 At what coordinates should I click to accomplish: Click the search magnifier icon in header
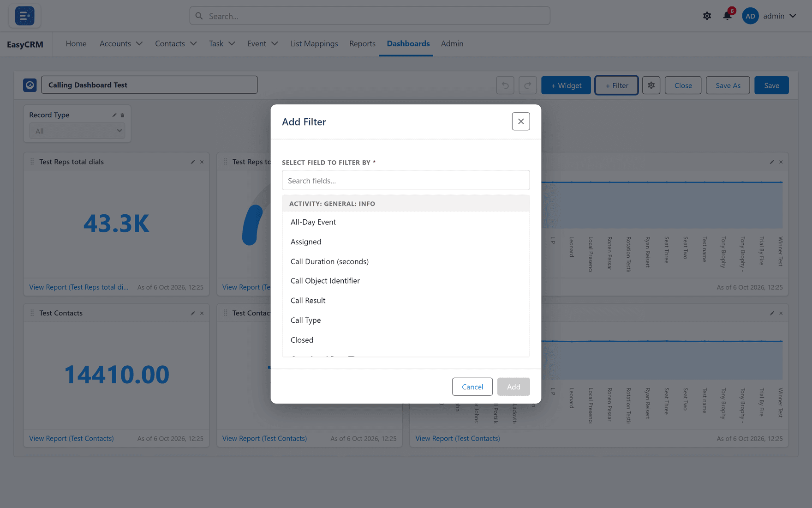(199, 16)
